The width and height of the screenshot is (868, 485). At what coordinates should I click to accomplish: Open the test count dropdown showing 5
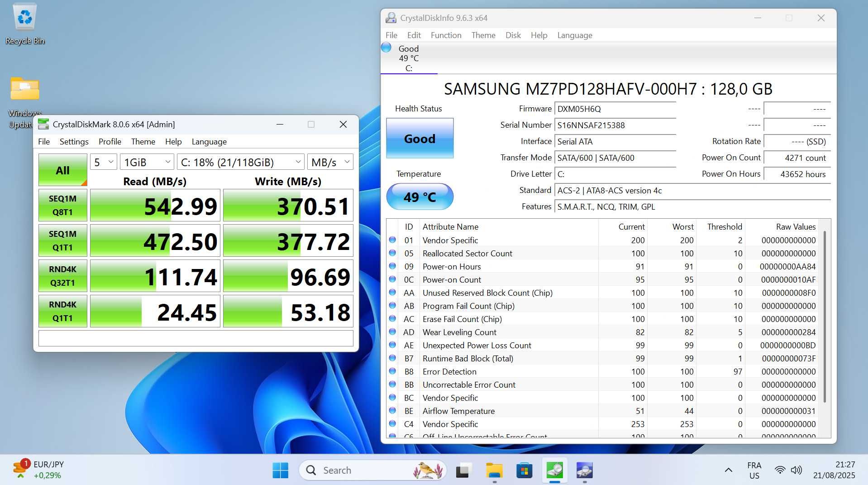click(x=104, y=162)
